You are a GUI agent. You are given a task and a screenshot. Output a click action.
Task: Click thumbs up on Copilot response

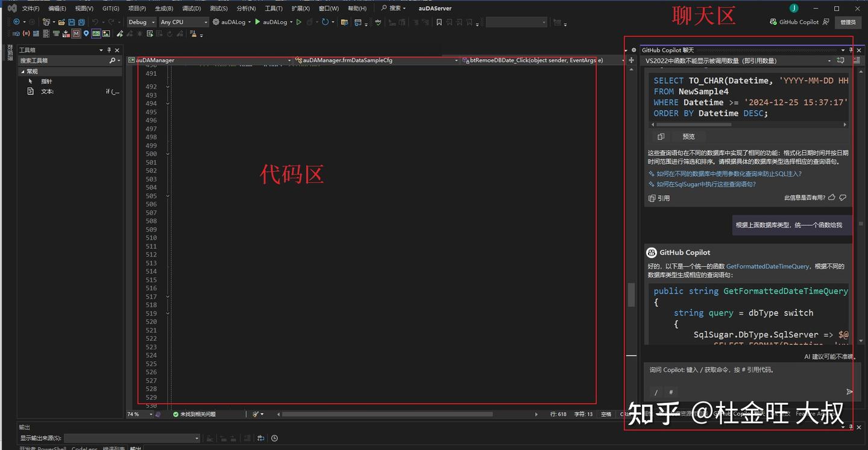point(832,198)
